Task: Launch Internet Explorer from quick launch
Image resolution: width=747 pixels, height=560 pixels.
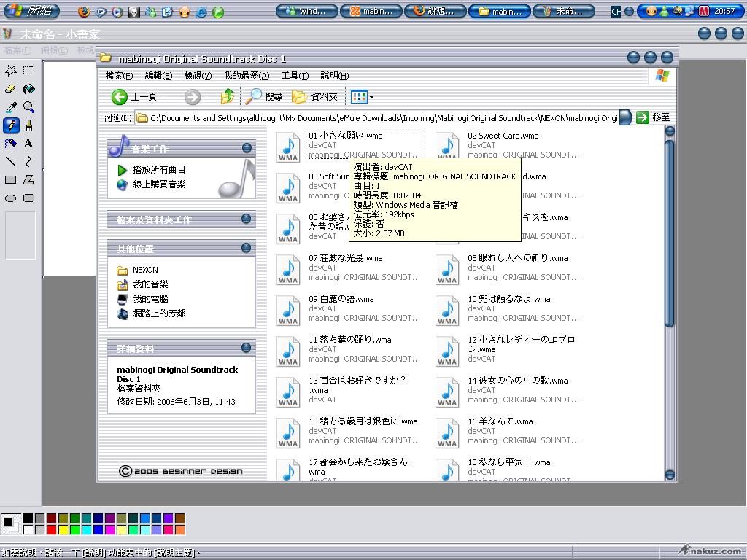Action: (x=201, y=12)
